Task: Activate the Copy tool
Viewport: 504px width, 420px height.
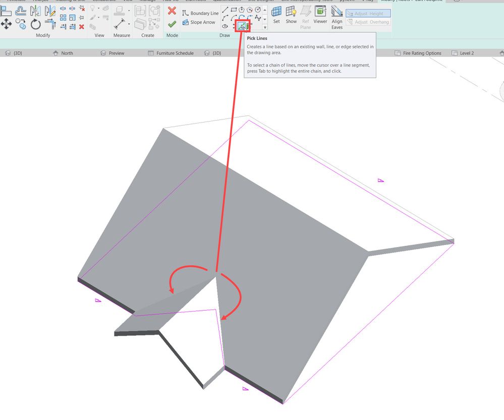Action: tap(21, 24)
